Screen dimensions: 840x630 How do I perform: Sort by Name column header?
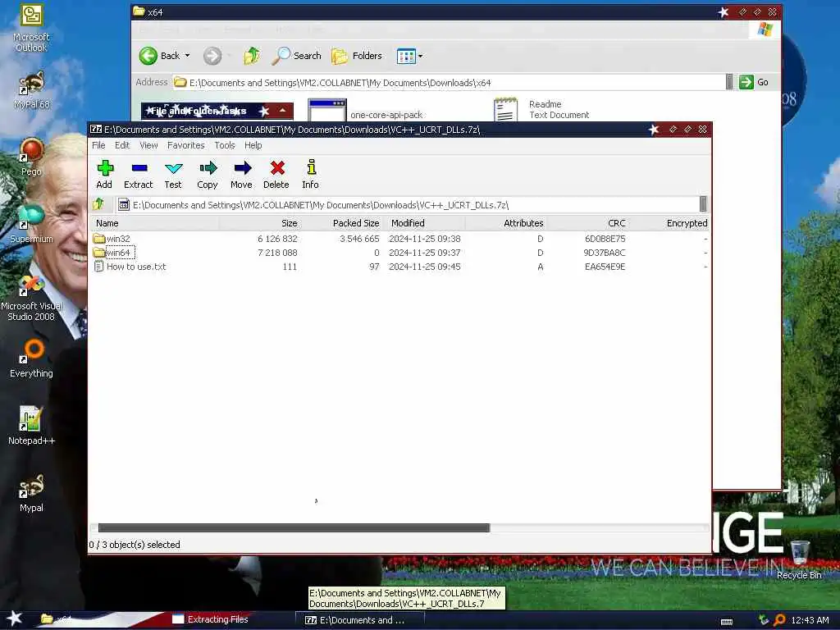154,223
